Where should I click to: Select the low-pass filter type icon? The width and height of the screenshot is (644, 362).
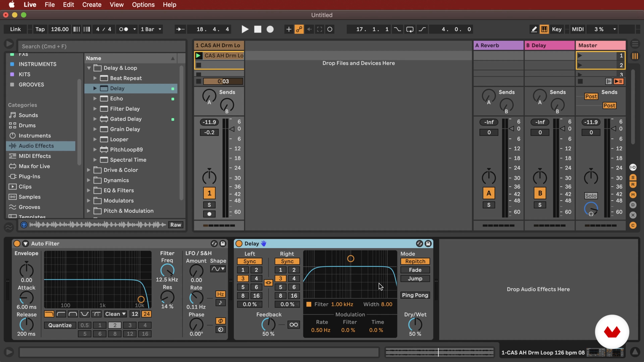[x=49, y=314]
